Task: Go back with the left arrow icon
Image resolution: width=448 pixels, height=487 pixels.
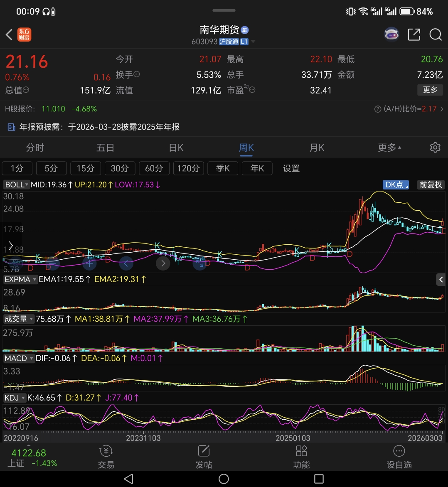Action: (9, 34)
